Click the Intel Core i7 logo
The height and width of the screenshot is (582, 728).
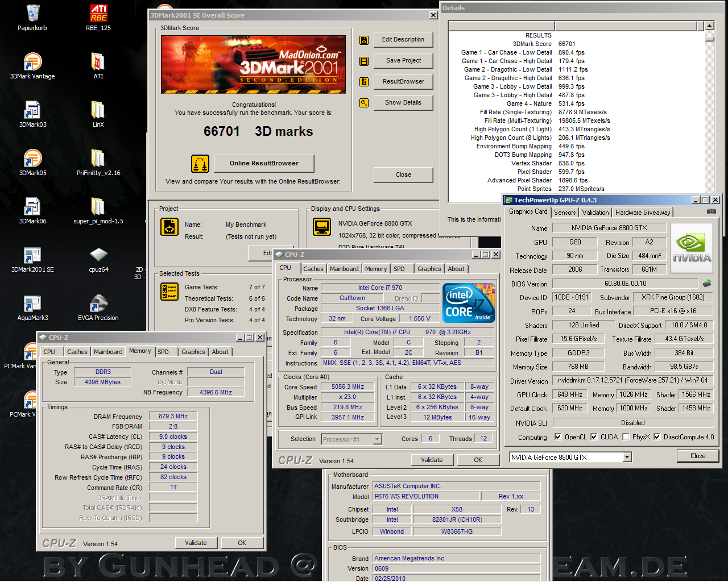tap(469, 303)
